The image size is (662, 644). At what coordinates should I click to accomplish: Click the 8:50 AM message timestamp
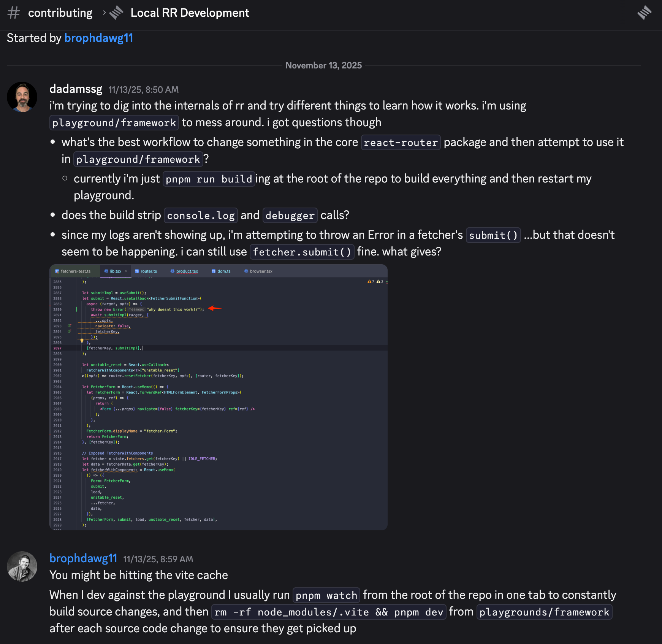click(143, 90)
